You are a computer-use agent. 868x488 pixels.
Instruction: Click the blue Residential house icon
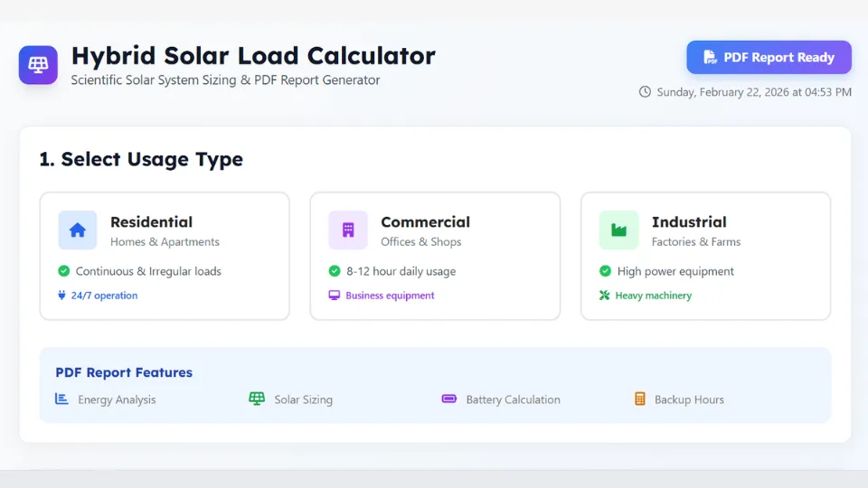coord(78,230)
